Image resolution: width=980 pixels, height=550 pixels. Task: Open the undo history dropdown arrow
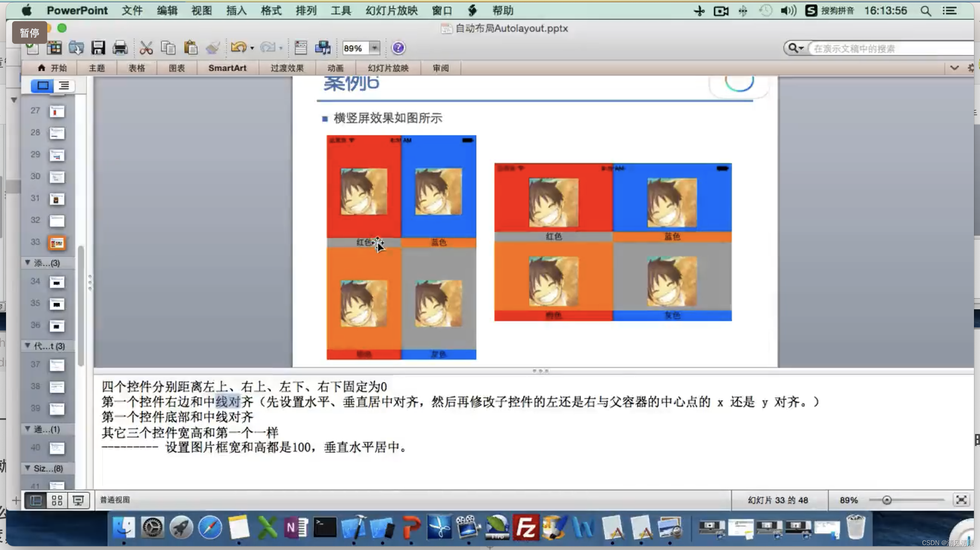click(252, 48)
